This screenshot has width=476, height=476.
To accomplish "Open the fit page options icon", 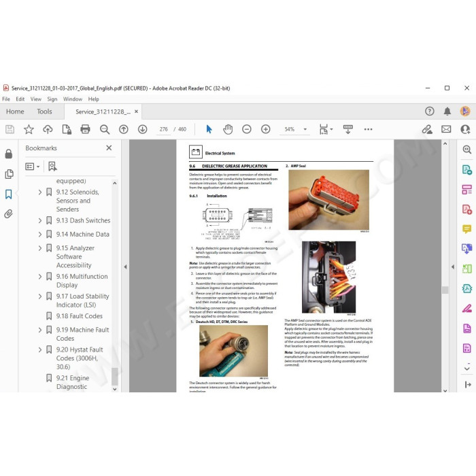I will [326, 129].
